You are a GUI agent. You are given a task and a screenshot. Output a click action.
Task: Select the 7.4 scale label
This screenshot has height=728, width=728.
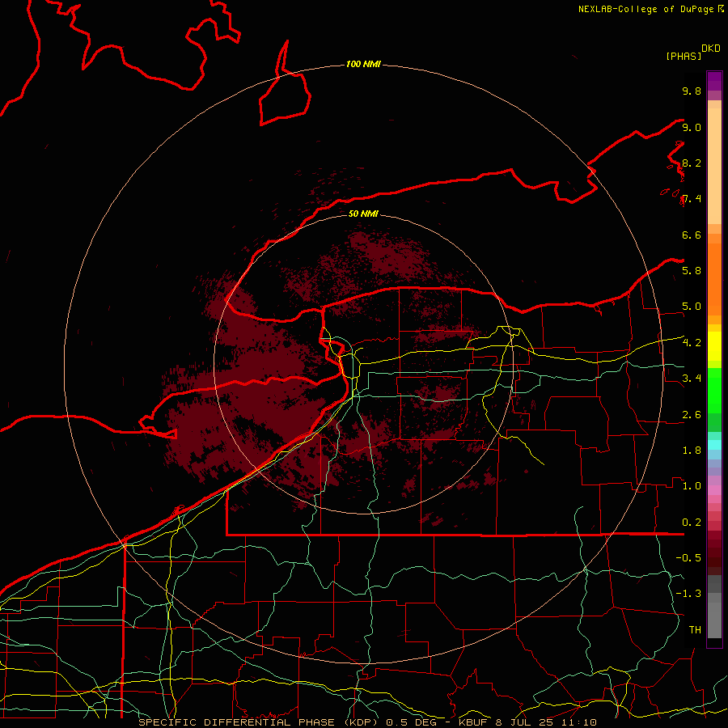[692, 199]
